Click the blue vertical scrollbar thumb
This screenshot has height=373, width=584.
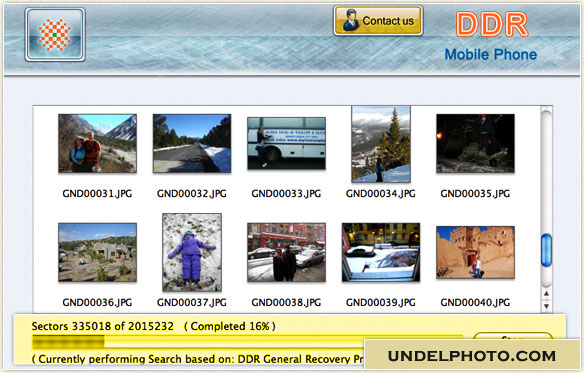(546, 250)
